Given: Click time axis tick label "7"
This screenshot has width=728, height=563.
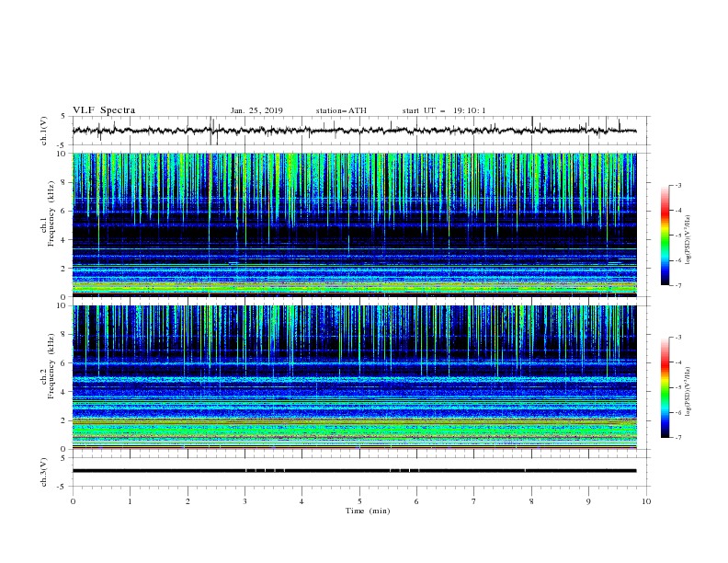Looking at the screenshot, I should pos(473,501).
